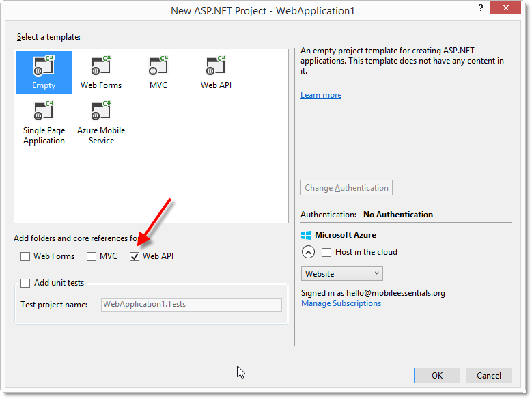
Task: Click the signed-in email address text
Action: (x=395, y=293)
